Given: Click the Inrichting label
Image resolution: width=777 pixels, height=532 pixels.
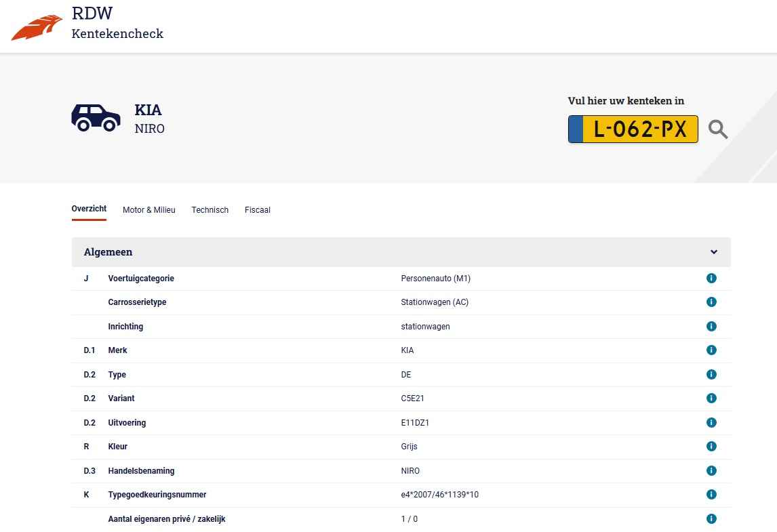Looking at the screenshot, I should pos(125,327).
